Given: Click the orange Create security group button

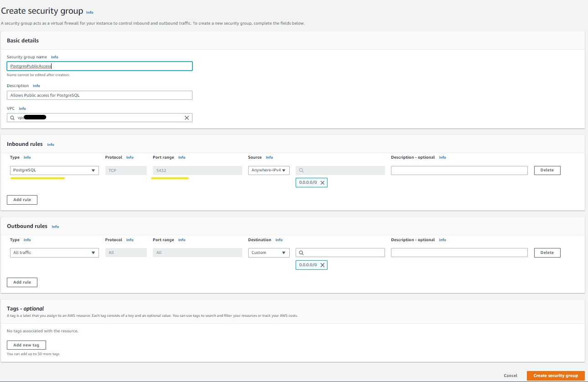Looking at the screenshot, I should coord(556,376).
